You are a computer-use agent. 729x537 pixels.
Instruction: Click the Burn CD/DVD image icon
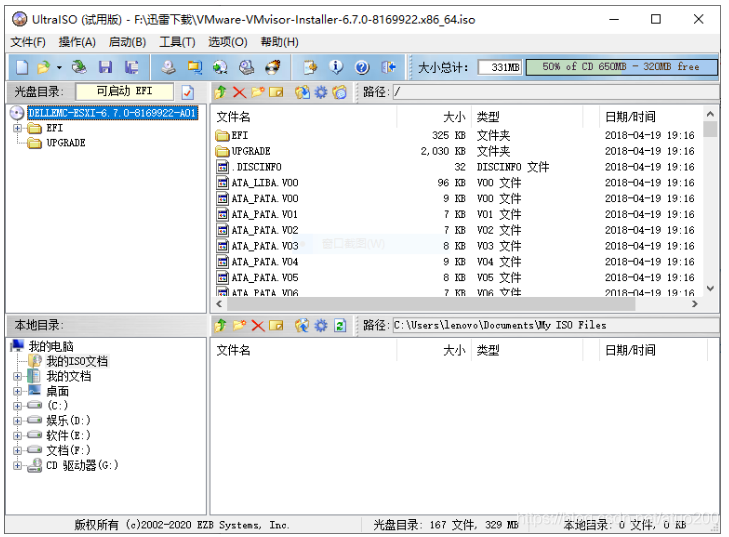(273, 67)
